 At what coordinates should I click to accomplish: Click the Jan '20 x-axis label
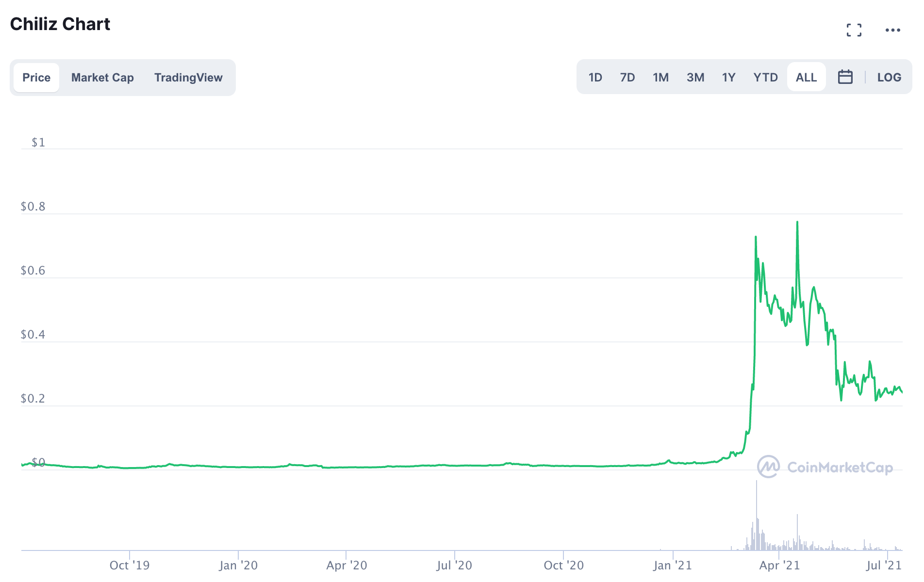point(238,566)
